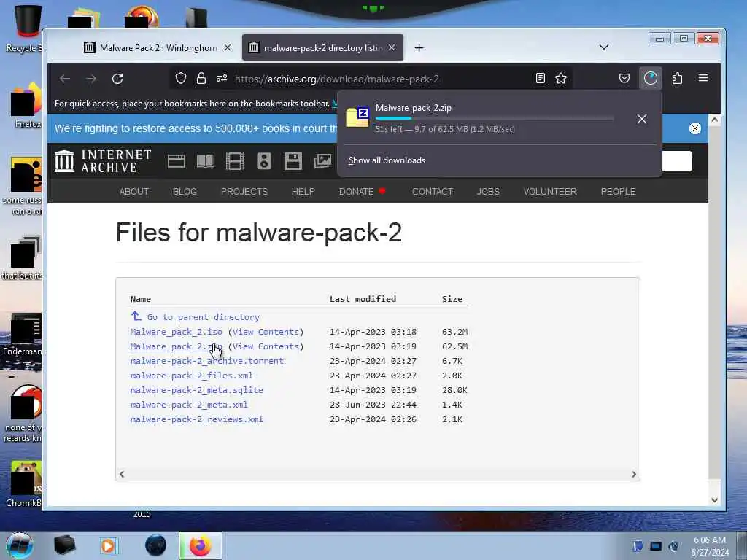747x560 pixels.
Task: Open the Windows Start orb
Action: click(x=20, y=545)
